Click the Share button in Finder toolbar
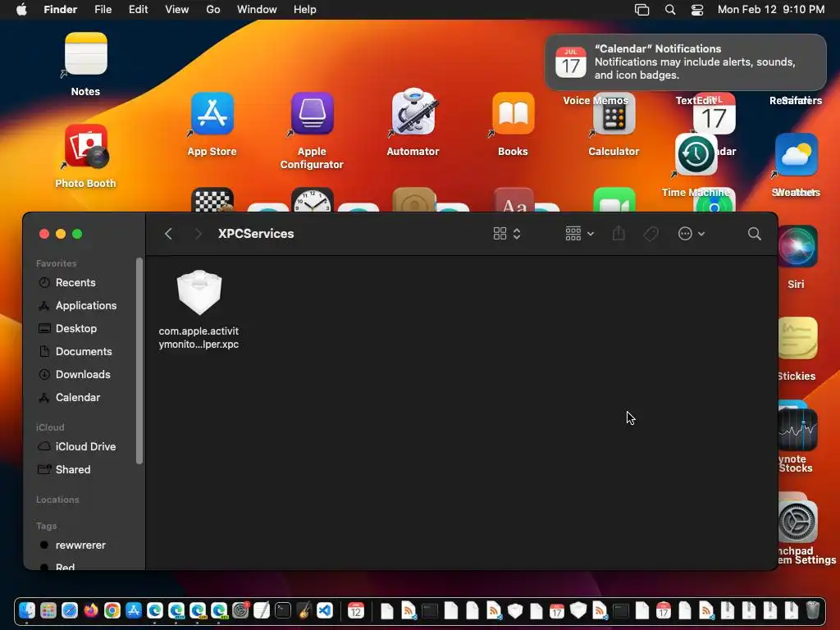Viewport: 840px width, 630px height. tap(619, 234)
